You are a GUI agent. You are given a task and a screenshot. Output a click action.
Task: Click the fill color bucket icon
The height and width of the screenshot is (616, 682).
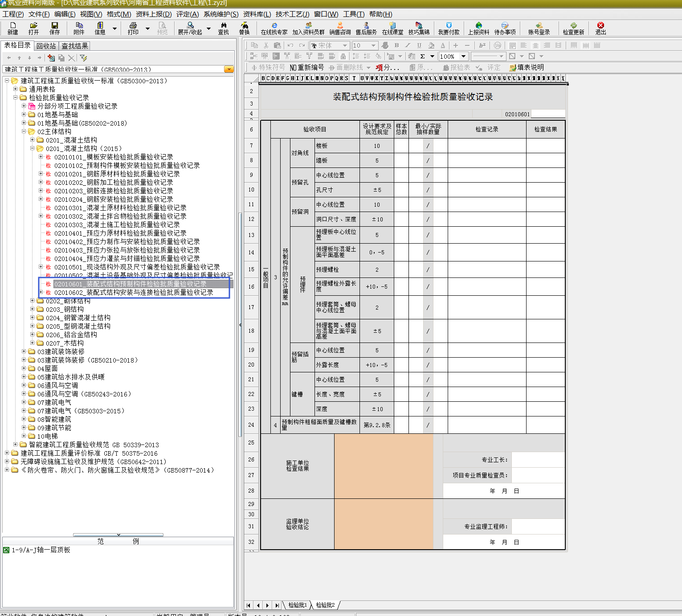431,45
